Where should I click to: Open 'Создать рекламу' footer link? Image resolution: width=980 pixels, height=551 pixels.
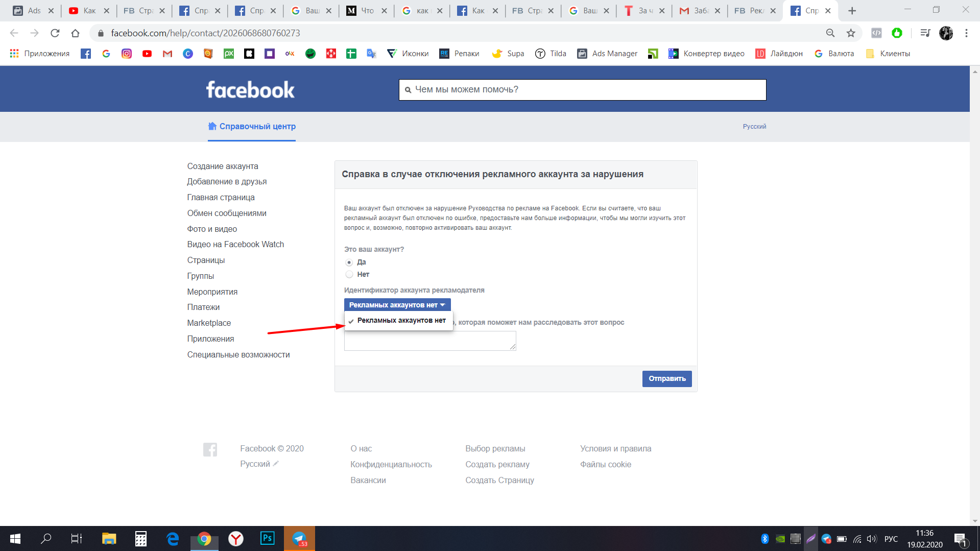pos(497,465)
